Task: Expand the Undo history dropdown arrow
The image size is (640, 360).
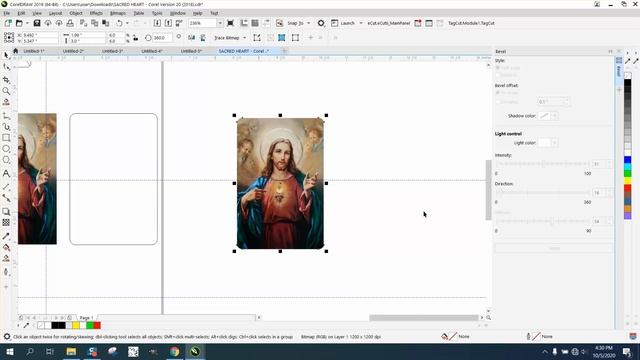Action: click(x=127, y=23)
